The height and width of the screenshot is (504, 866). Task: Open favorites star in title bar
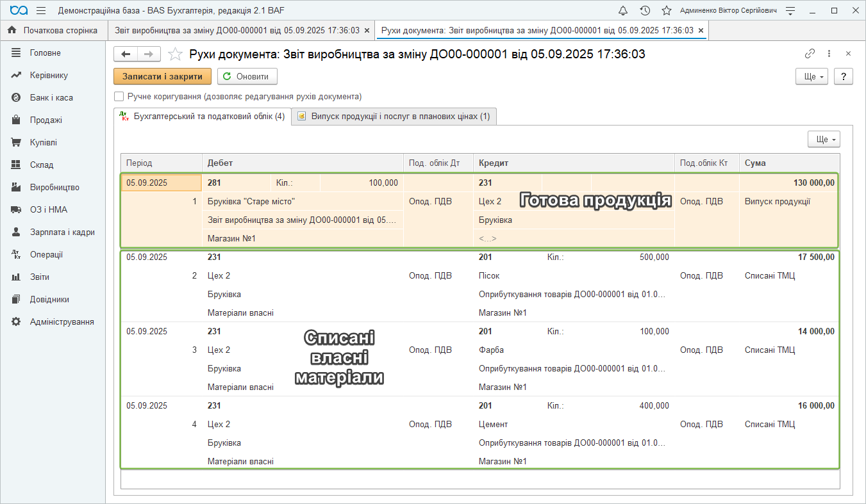pos(667,11)
